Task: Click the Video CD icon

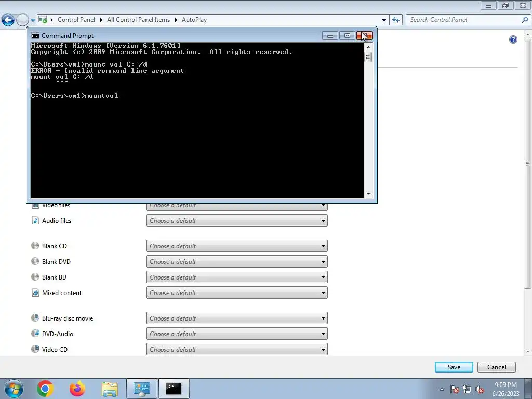Action: point(35,349)
